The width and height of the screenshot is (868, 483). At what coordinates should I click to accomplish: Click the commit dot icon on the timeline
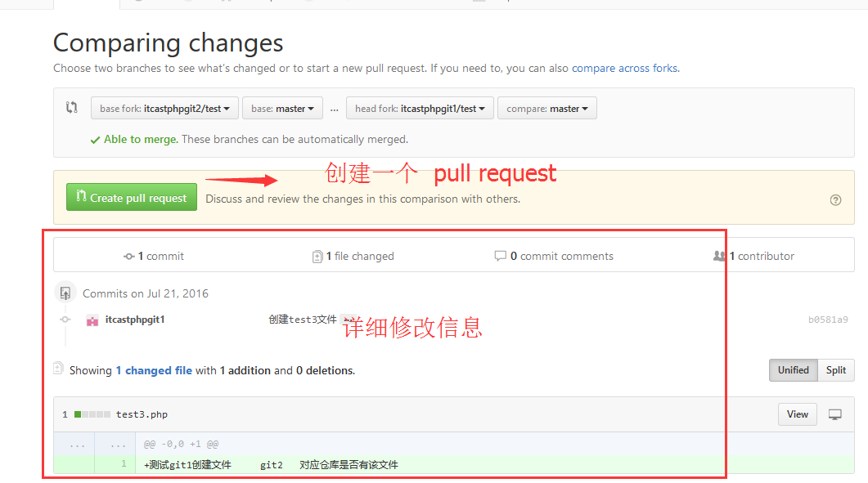pos(65,320)
